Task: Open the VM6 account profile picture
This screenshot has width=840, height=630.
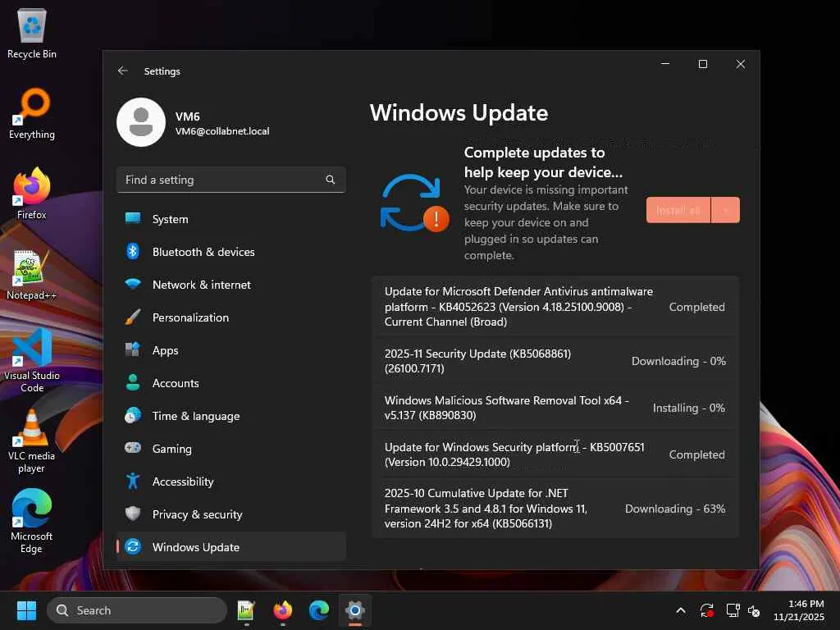Action: click(x=141, y=122)
